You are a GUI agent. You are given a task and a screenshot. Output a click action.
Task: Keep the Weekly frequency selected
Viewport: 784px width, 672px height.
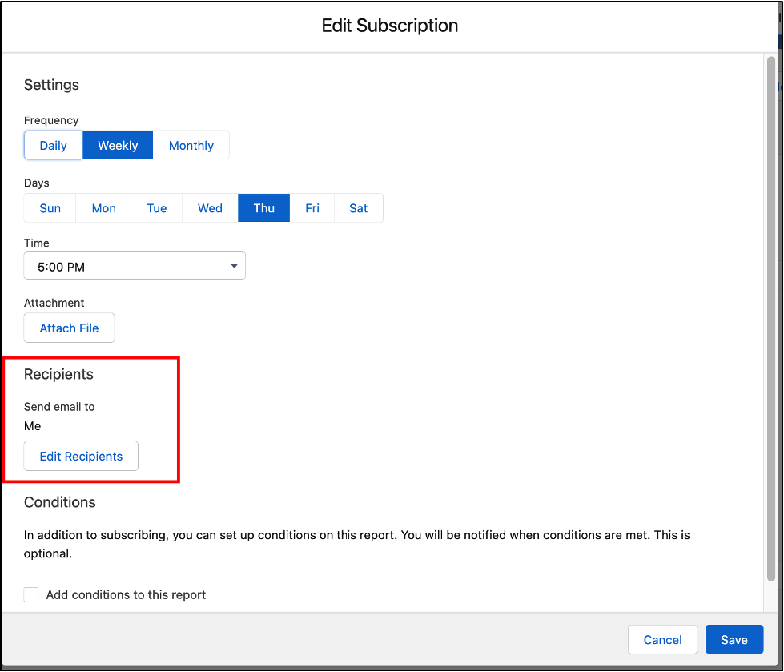[x=117, y=145]
